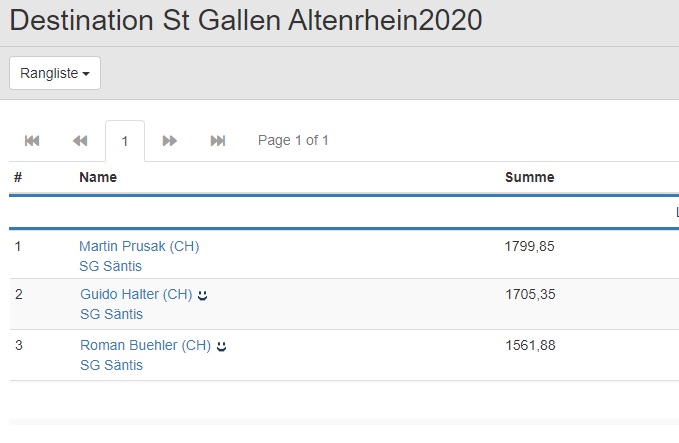Viewport: 679px width, 443px height.
Task: Click smiley icon next to Guido Halter
Action: click(202, 295)
